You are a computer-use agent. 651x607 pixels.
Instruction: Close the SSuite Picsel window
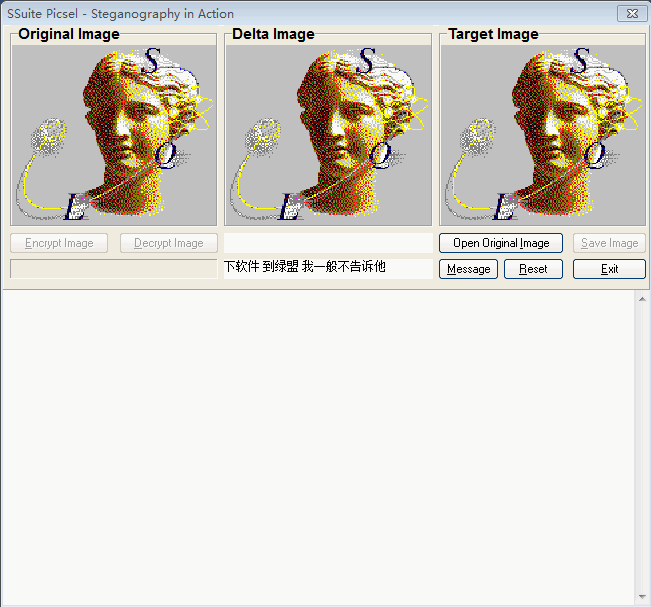click(x=632, y=14)
